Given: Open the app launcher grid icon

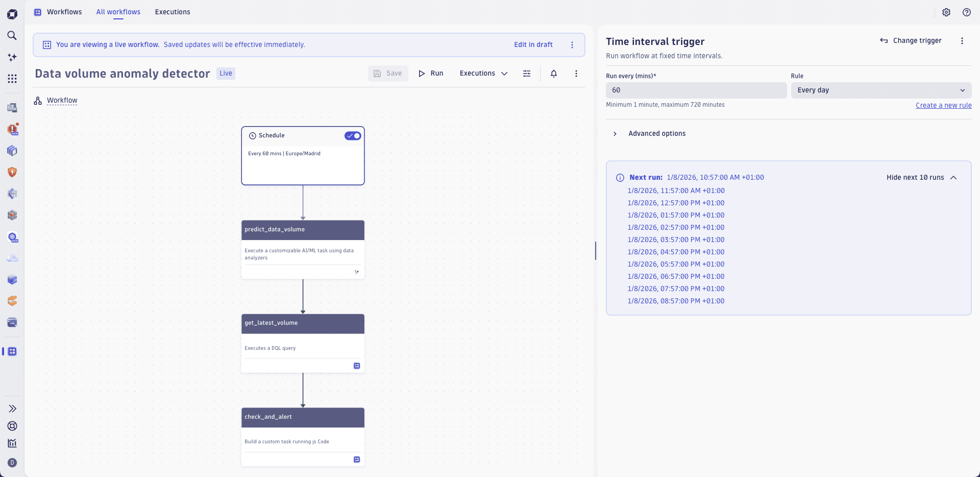Looking at the screenshot, I should click(x=12, y=79).
